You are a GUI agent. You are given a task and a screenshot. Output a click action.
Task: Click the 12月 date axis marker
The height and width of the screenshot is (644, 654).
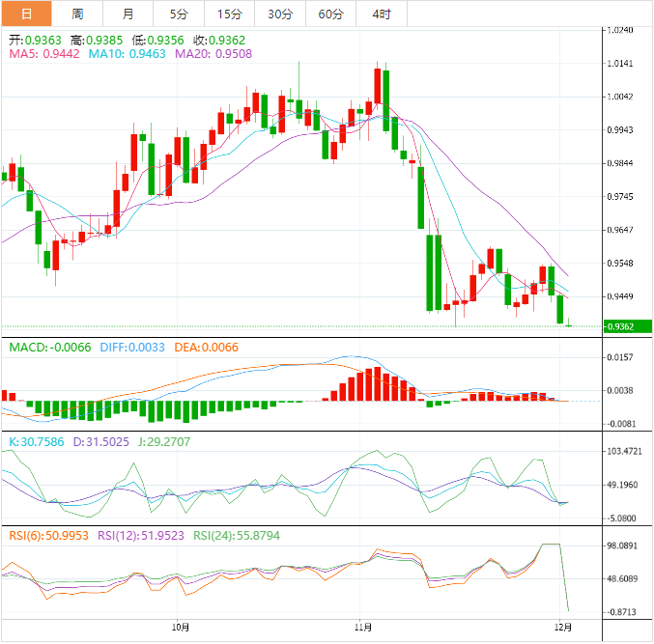(561, 627)
